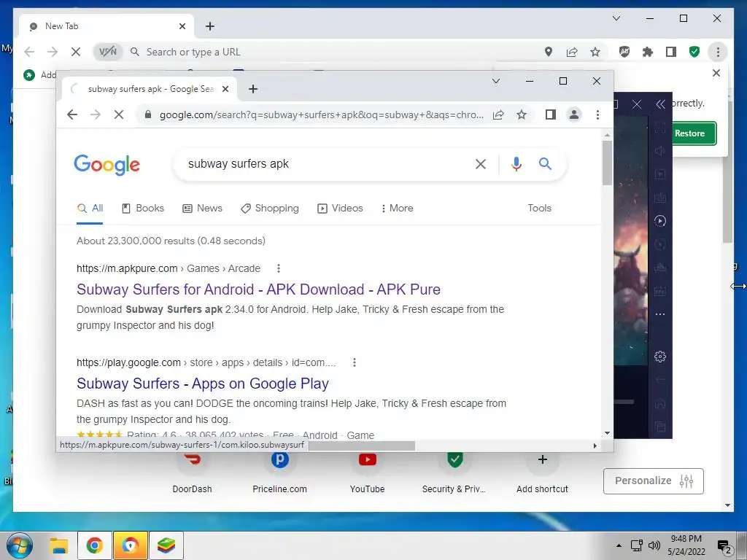747x560 pixels.
Task: Open 'Subway Surfers - Apps on Google Play' link
Action: (203, 384)
